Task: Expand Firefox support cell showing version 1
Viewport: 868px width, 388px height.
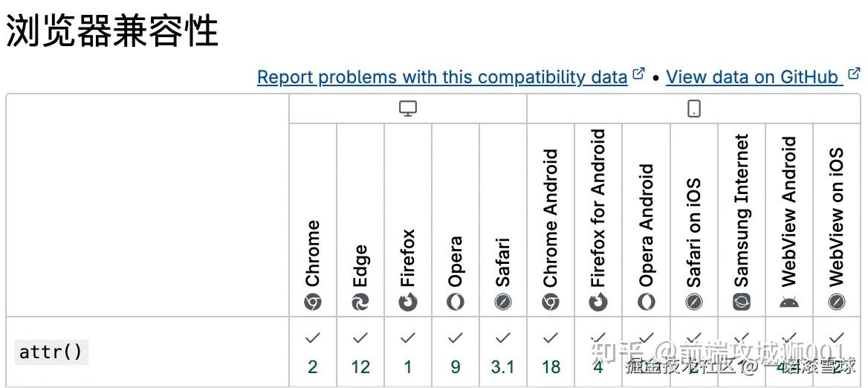Action: pyautogui.click(x=408, y=352)
